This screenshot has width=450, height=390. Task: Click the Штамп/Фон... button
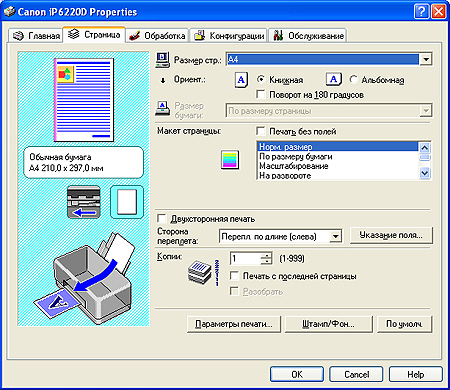(328, 324)
